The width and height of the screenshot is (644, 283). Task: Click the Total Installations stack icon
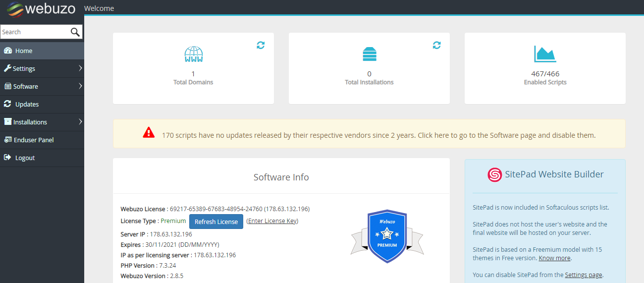[369, 54]
